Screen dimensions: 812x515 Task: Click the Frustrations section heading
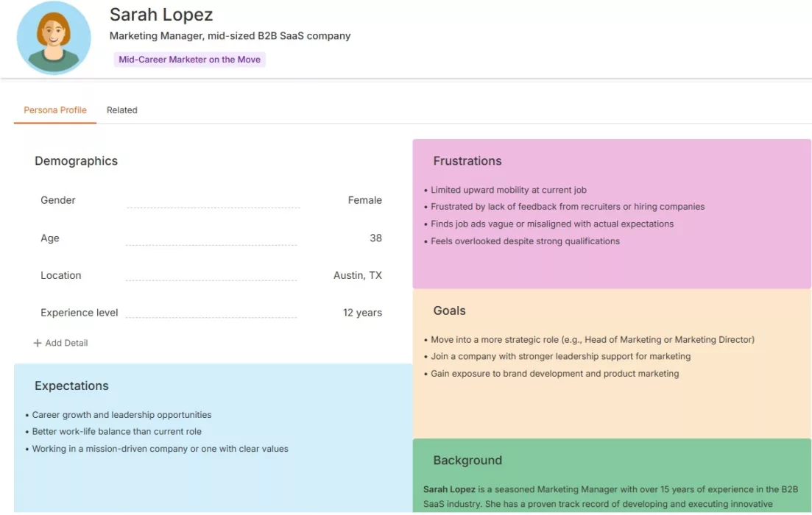click(x=467, y=161)
